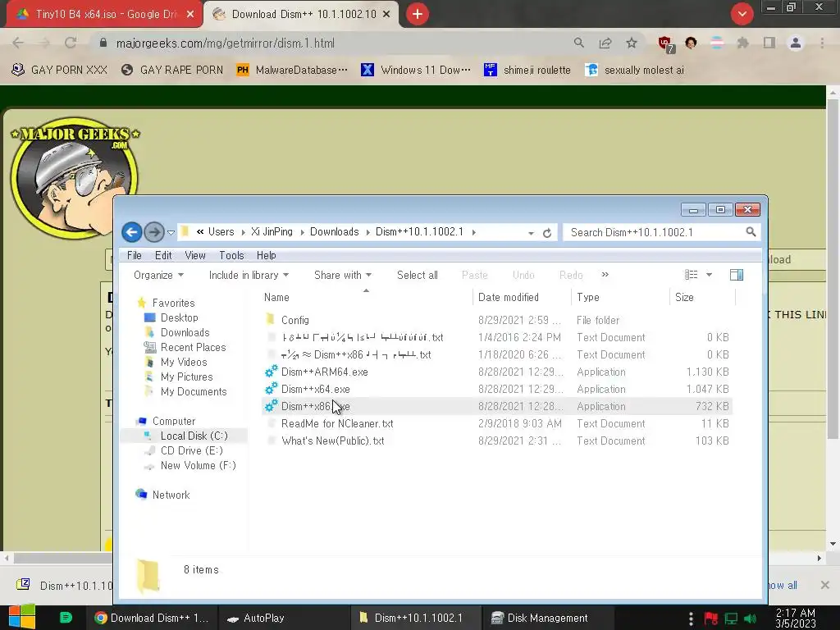Open the Tools menu in Explorer
The image size is (840, 630).
click(231, 256)
